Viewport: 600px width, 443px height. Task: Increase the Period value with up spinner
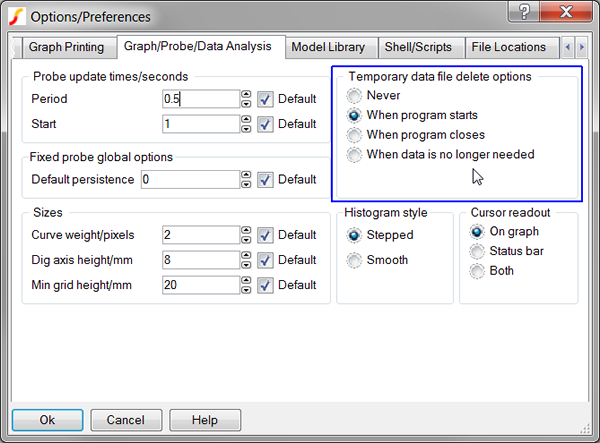tap(246, 94)
